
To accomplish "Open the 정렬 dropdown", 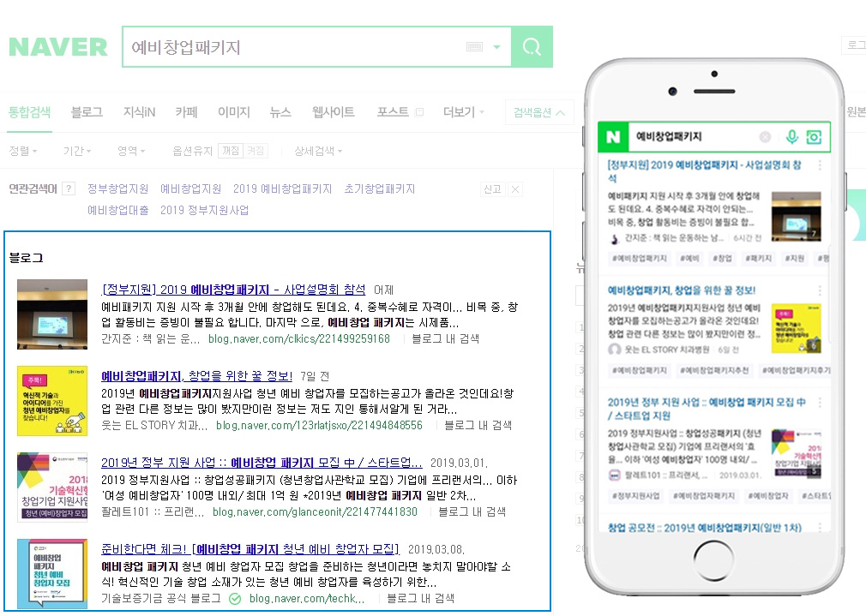I will click(x=22, y=151).
